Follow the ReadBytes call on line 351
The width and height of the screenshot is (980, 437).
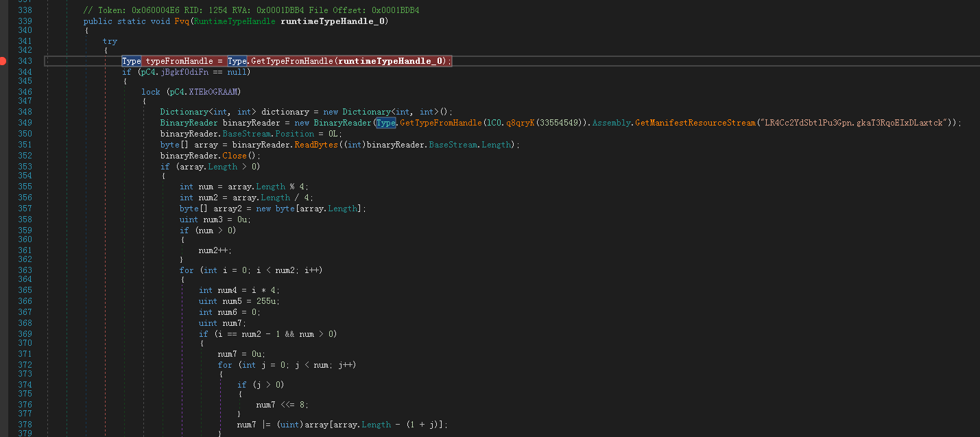(x=316, y=145)
